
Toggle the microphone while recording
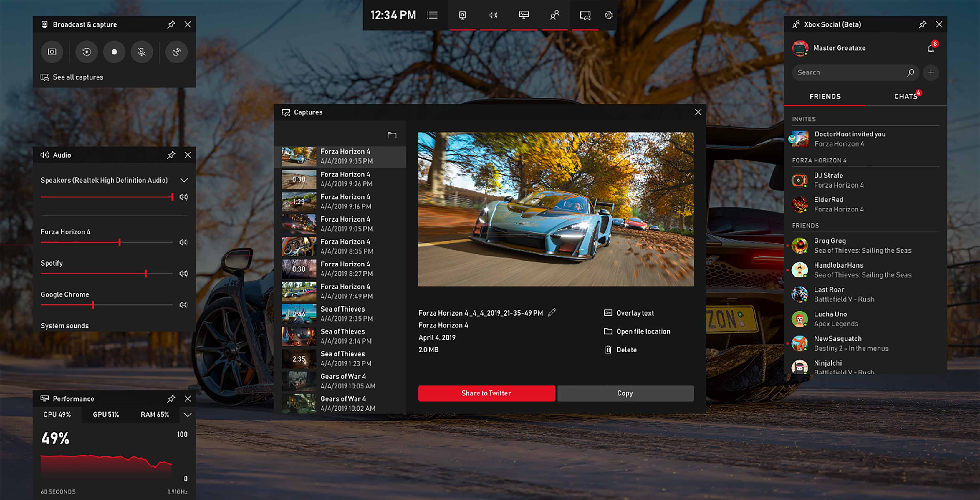[142, 52]
